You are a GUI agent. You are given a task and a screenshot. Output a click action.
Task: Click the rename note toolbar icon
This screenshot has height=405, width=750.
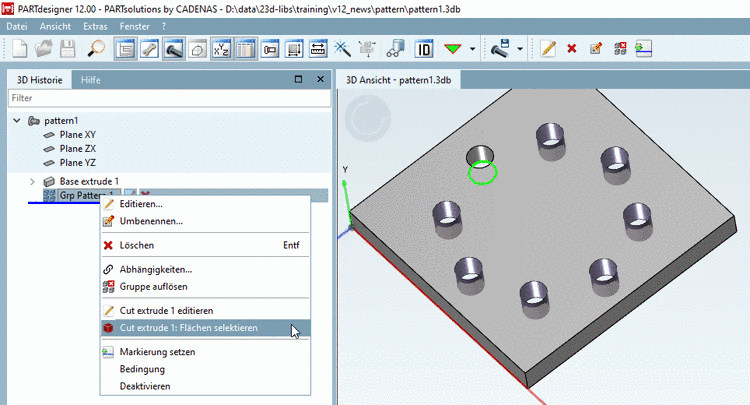[x=596, y=49]
